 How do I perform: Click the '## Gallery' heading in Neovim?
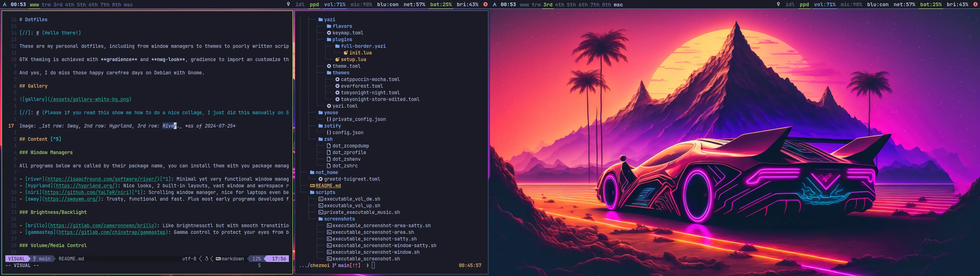pos(33,86)
